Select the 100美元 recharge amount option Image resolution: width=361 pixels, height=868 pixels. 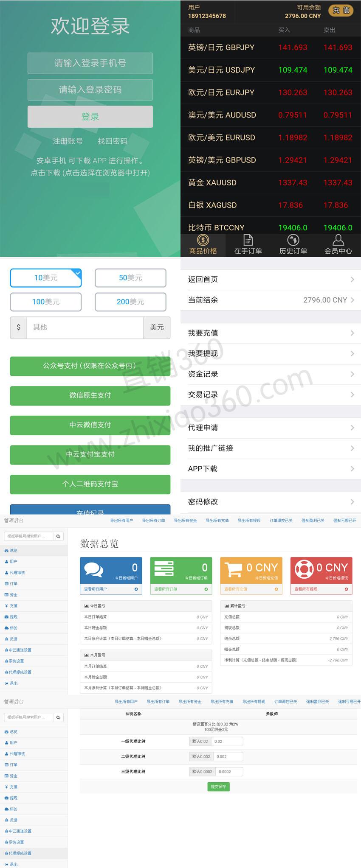tap(46, 302)
